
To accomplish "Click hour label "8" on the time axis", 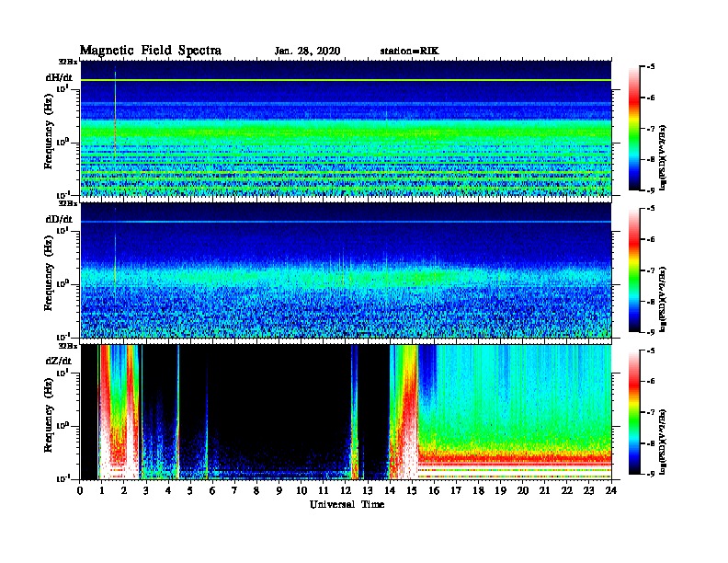I will (256, 490).
